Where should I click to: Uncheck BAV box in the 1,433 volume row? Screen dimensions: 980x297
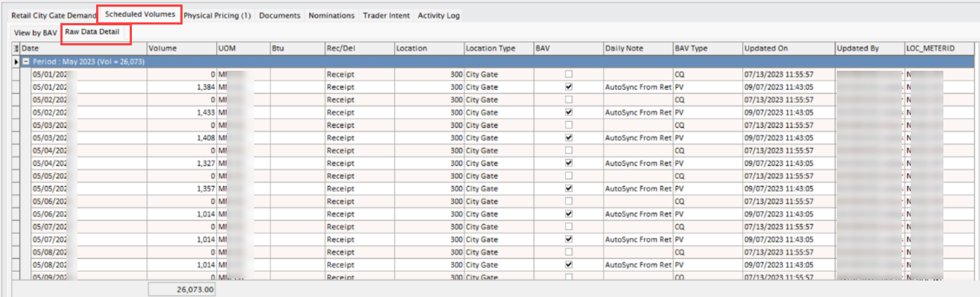pyautogui.click(x=569, y=112)
